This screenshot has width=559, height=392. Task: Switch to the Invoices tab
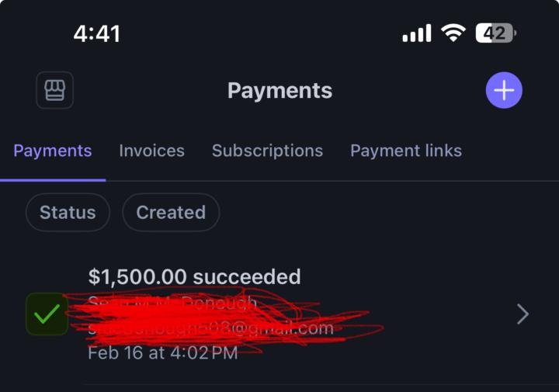click(151, 151)
